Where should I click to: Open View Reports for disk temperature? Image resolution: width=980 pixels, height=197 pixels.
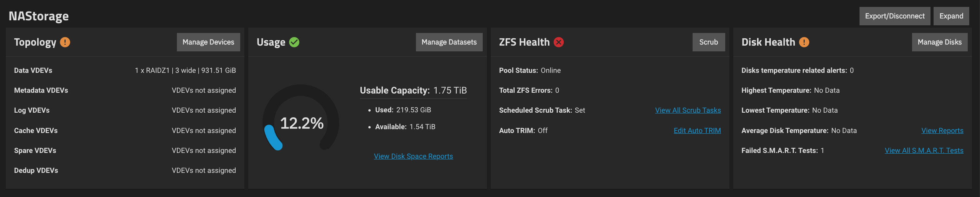tap(942, 131)
